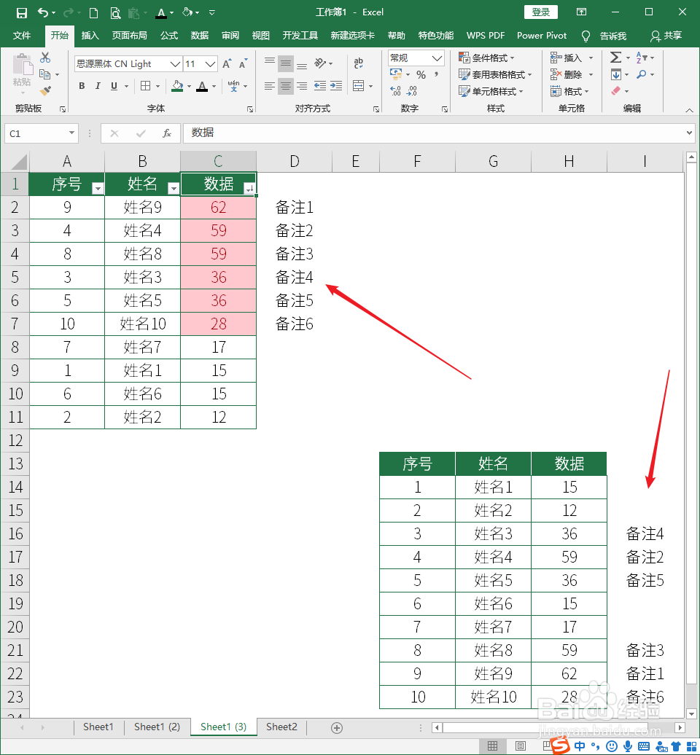The height and width of the screenshot is (755, 700).
Task: Click the Decrease Indent icon
Action: (320, 86)
